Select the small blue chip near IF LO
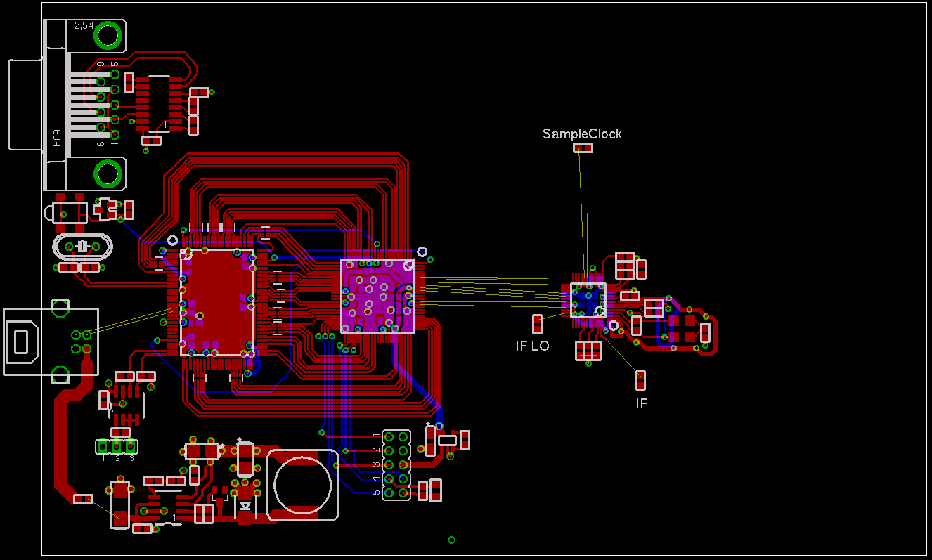The image size is (932, 560). pyautogui.click(x=588, y=300)
